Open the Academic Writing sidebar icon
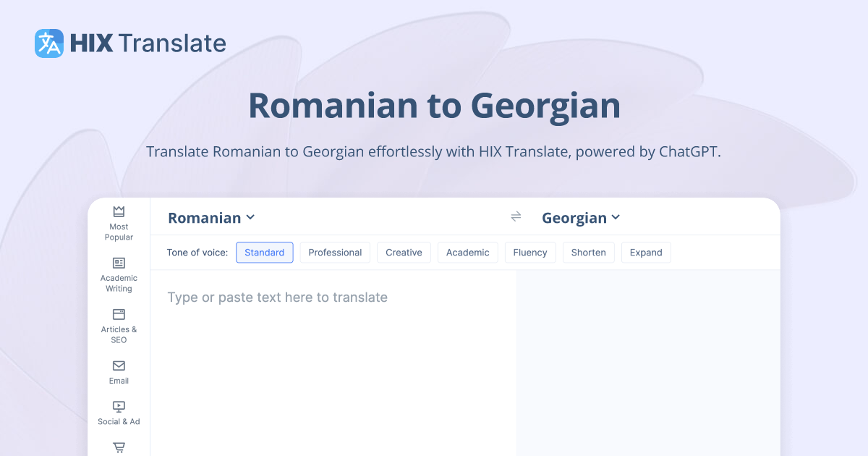 tap(118, 263)
